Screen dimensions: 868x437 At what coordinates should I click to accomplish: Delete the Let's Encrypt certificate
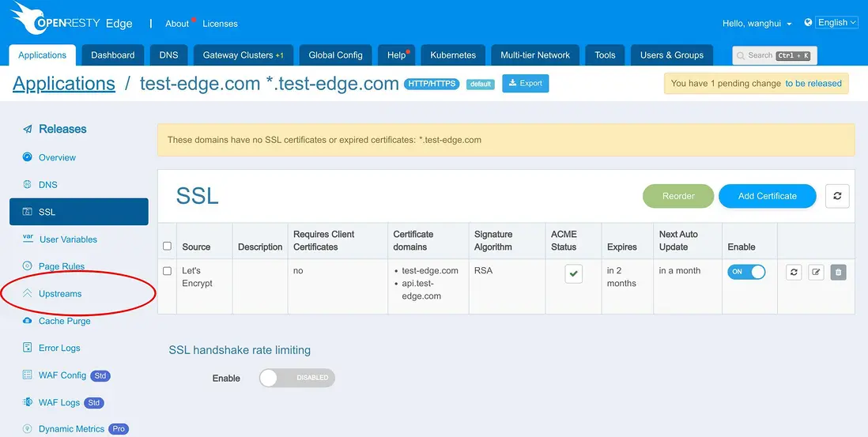pyautogui.click(x=839, y=272)
